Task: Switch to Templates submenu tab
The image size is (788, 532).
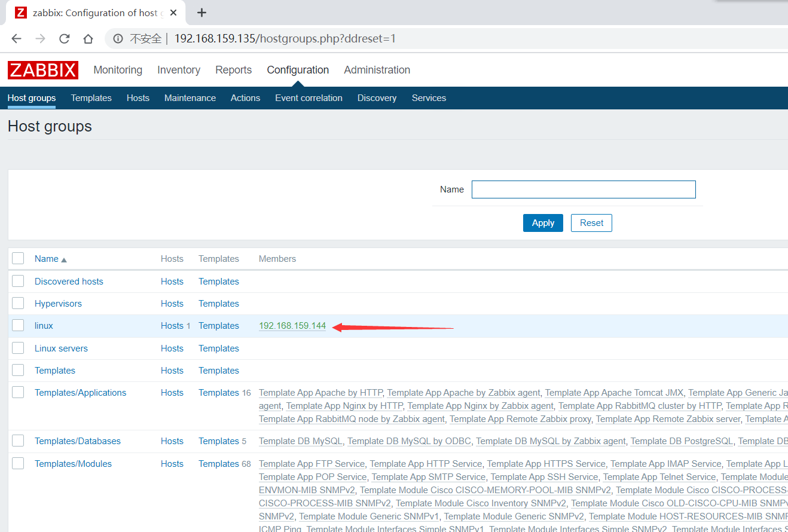Action: click(x=91, y=98)
